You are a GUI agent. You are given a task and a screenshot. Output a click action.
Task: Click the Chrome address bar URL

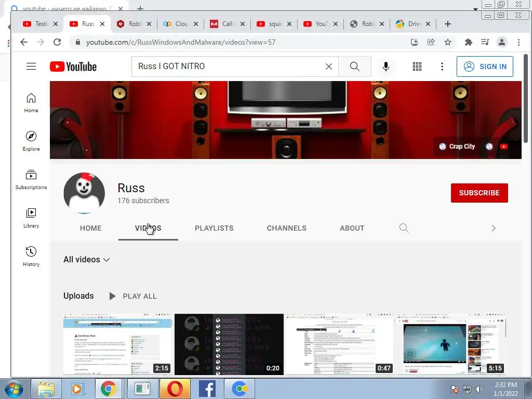point(180,42)
